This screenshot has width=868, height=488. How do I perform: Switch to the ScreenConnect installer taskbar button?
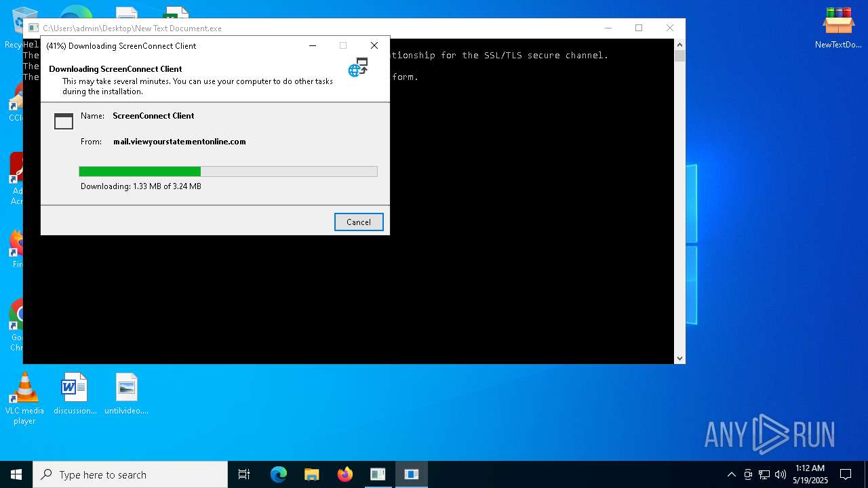[411, 474]
